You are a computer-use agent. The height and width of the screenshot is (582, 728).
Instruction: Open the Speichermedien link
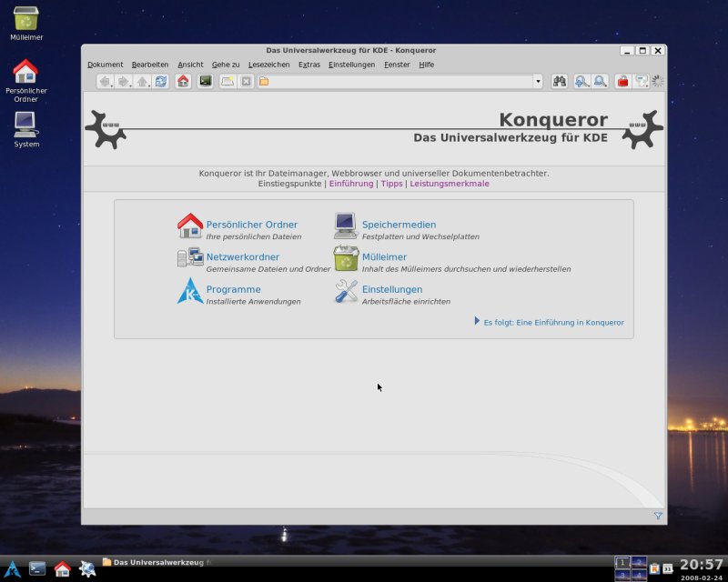pos(399,225)
